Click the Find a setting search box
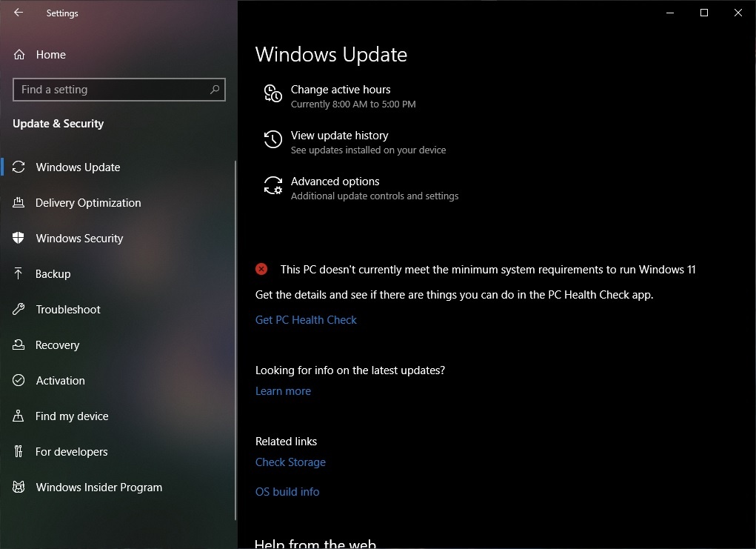Viewport: 756px width, 549px height. 119,89
